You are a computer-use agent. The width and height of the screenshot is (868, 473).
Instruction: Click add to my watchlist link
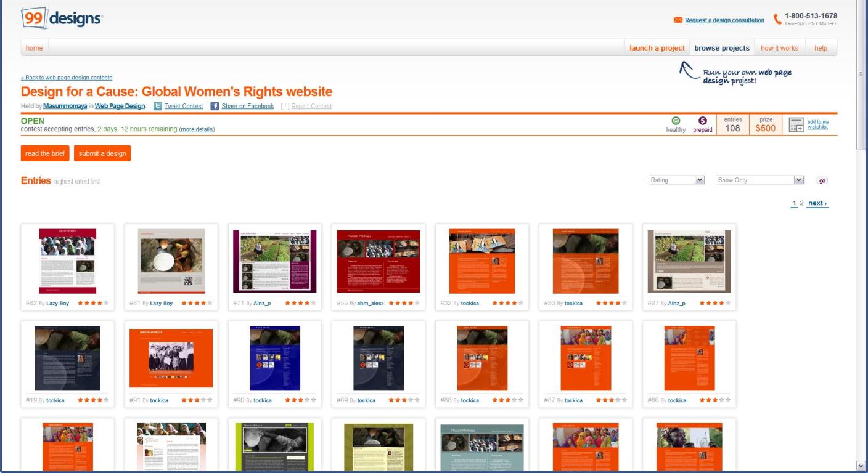pyautogui.click(x=818, y=124)
